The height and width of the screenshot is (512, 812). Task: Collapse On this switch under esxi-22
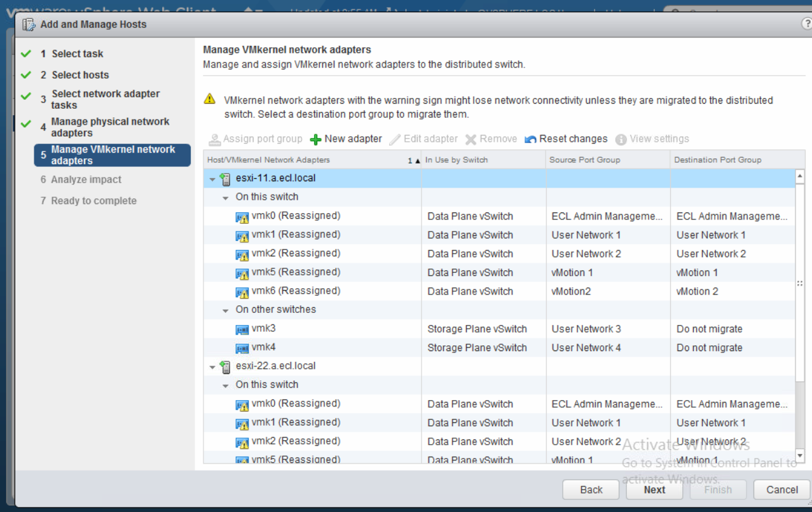(226, 385)
